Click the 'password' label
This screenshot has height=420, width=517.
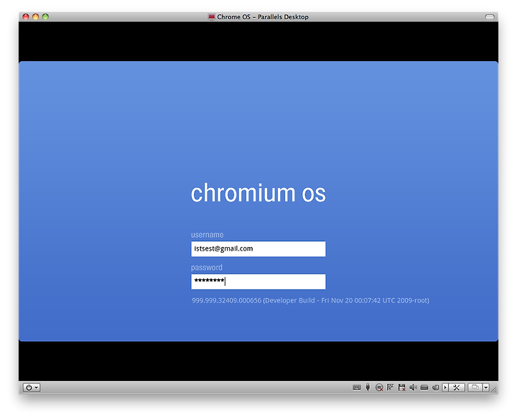207,267
